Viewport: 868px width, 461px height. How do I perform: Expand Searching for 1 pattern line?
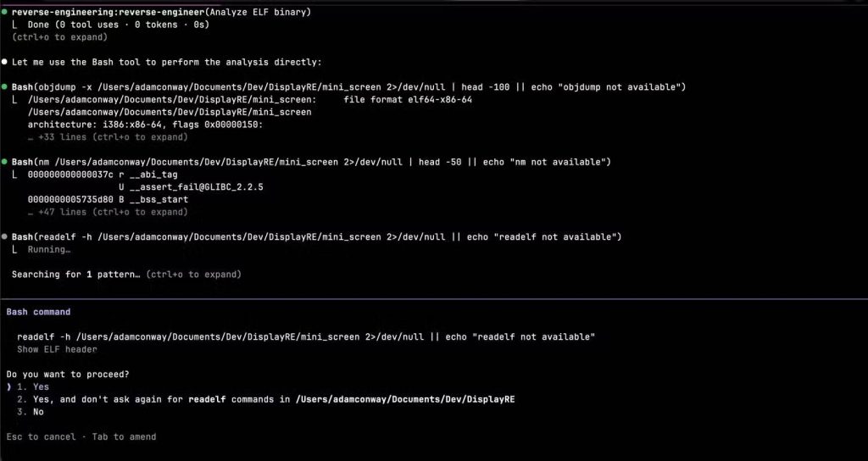tap(126, 275)
